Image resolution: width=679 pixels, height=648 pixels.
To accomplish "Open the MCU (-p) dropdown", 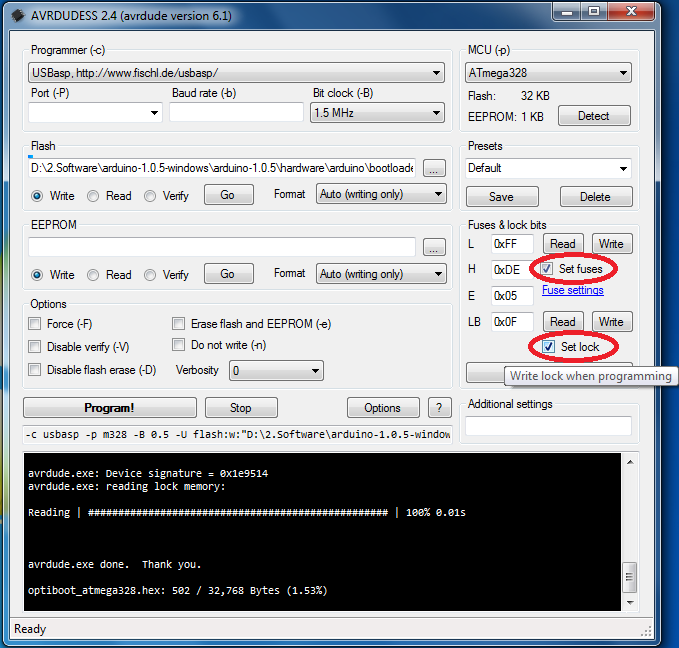I will (548, 73).
